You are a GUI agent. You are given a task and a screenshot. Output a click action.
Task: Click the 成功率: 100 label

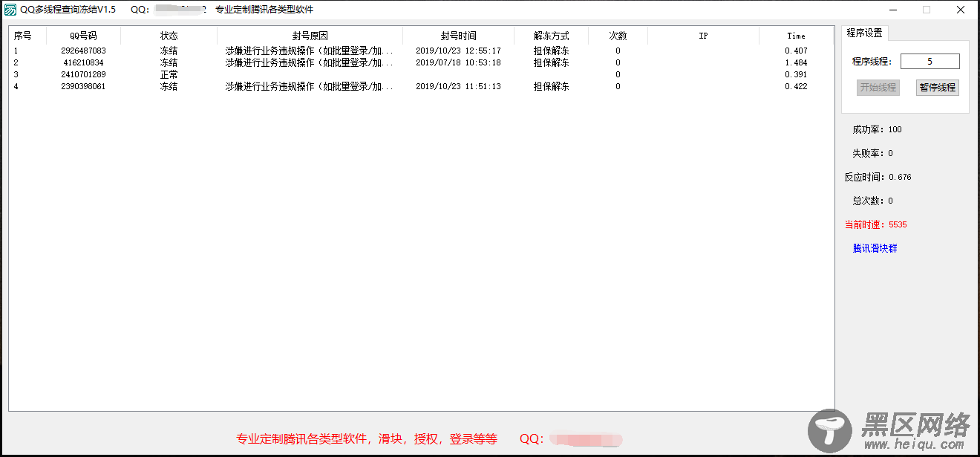(x=877, y=129)
